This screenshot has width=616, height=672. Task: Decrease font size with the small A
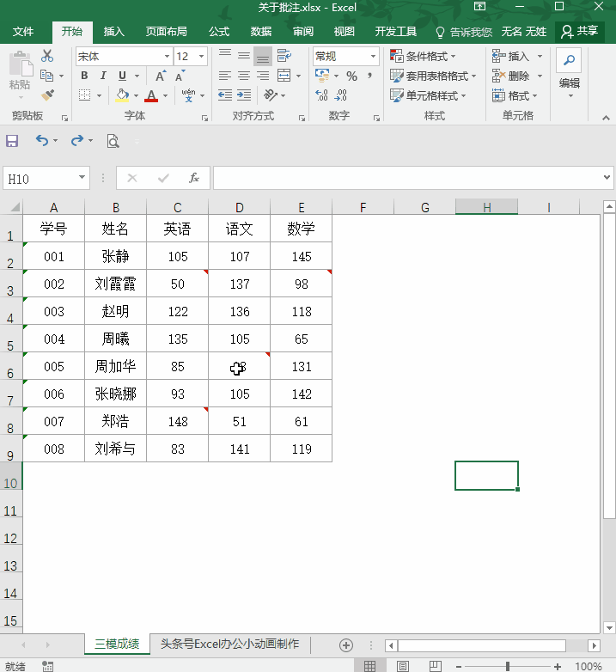coord(180,76)
